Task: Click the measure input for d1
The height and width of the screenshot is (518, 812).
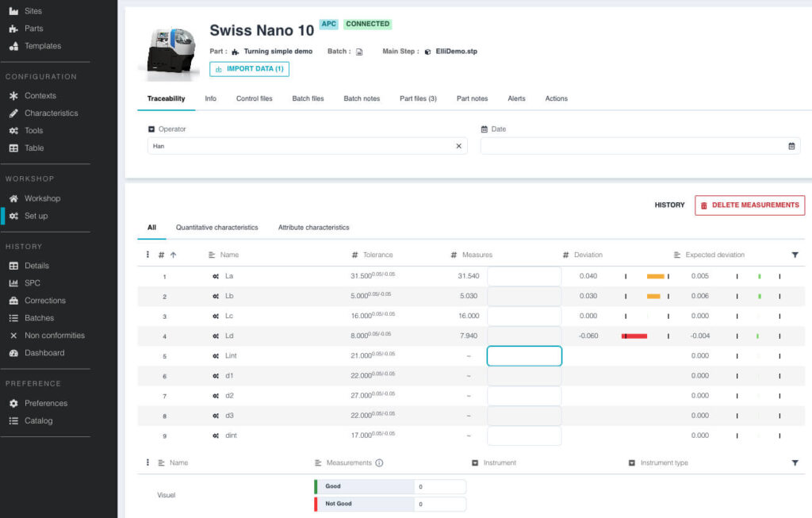Action: pos(524,376)
